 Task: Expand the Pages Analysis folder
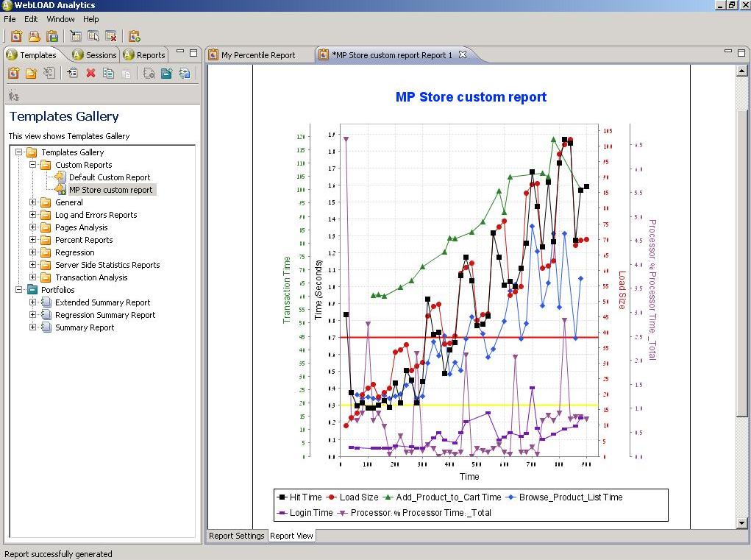[32, 227]
